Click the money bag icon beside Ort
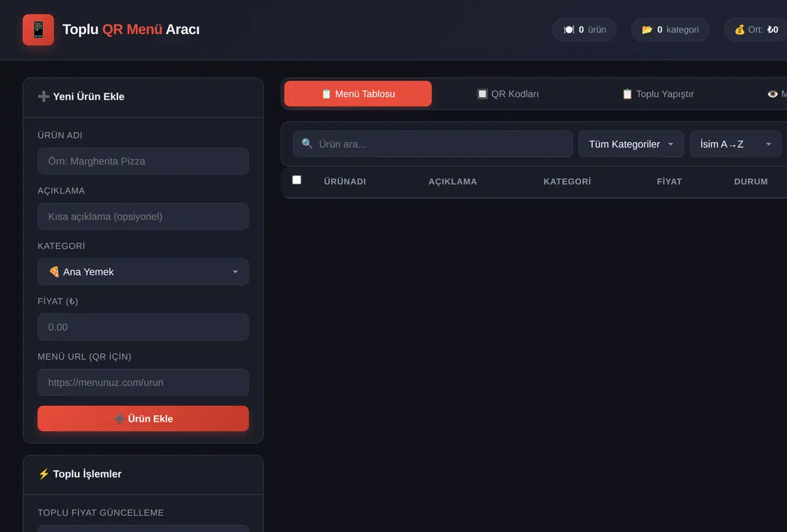Screen dimensions: 787x532 point(740,30)
